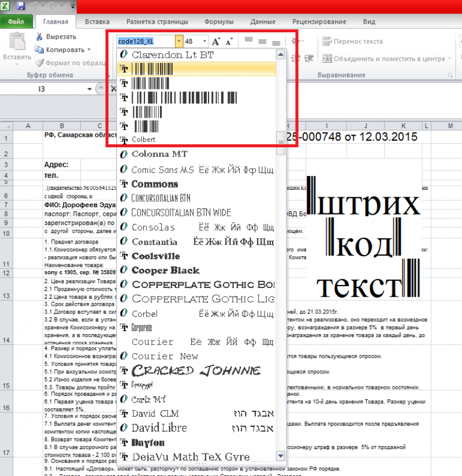The width and height of the screenshot is (462, 476).
Task: Open the font name dropdown arrow
Action: click(x=178, y=42)
